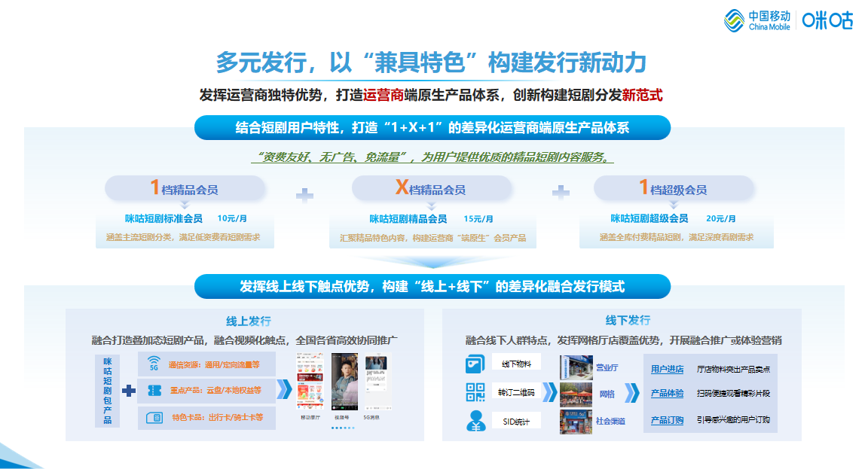This screenshot has width=868, height=469.
Task: Click the double chevron after 转订二维码
Action: (x=550, y=392)
